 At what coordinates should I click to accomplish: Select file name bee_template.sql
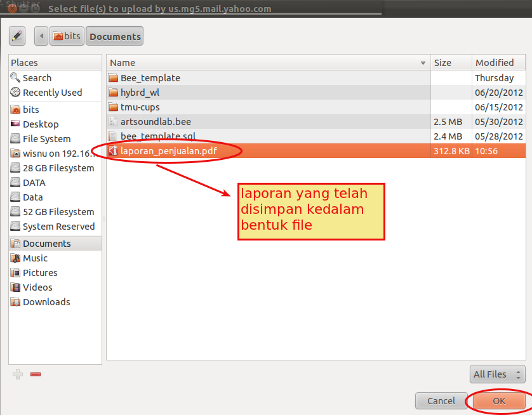pyautogui.click(x=158, y=136)
